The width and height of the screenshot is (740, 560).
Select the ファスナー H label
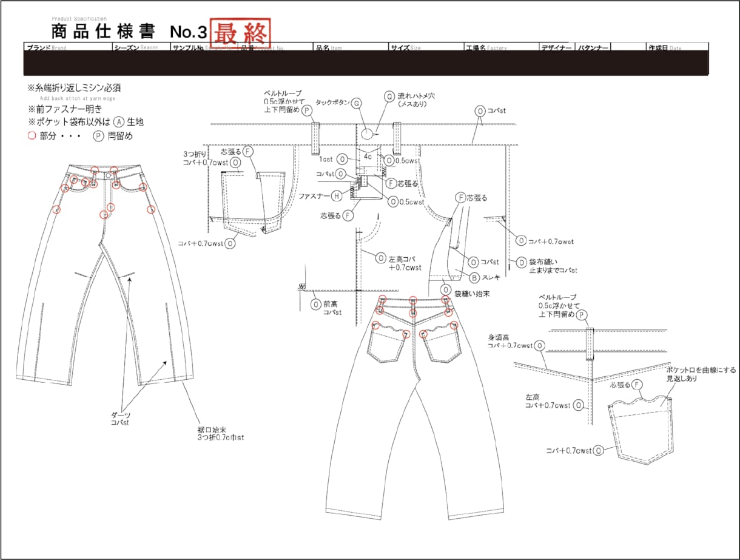[x=320, y=196]
